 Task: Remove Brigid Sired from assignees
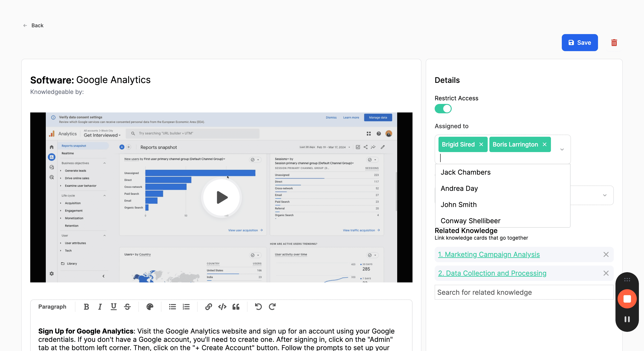click(481, 144)
